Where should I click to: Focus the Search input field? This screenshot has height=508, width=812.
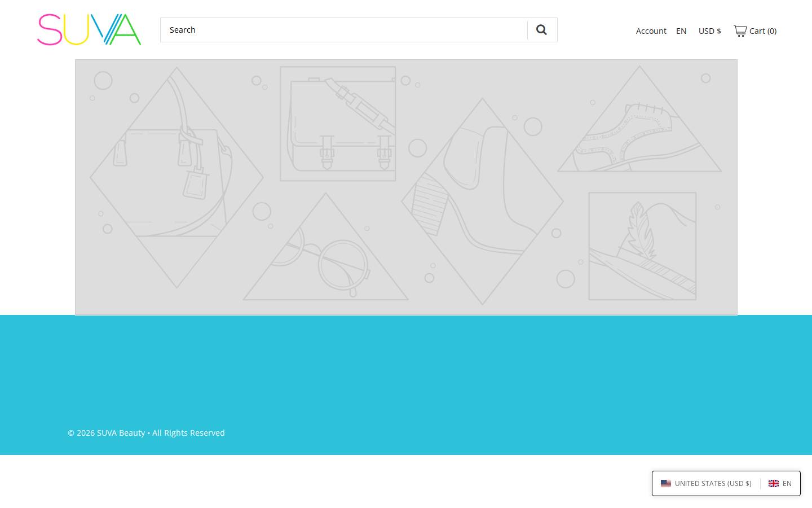pos(344,30)
